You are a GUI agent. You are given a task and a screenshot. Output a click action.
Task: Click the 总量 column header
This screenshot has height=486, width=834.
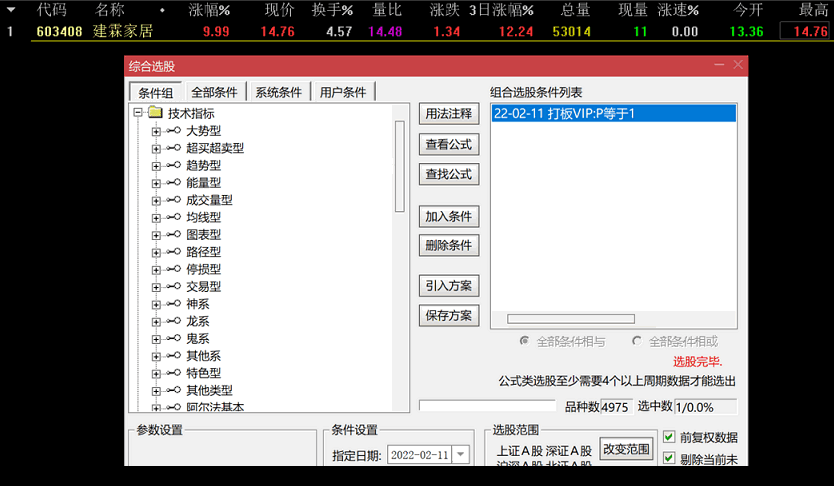click(x=575, y=10)
